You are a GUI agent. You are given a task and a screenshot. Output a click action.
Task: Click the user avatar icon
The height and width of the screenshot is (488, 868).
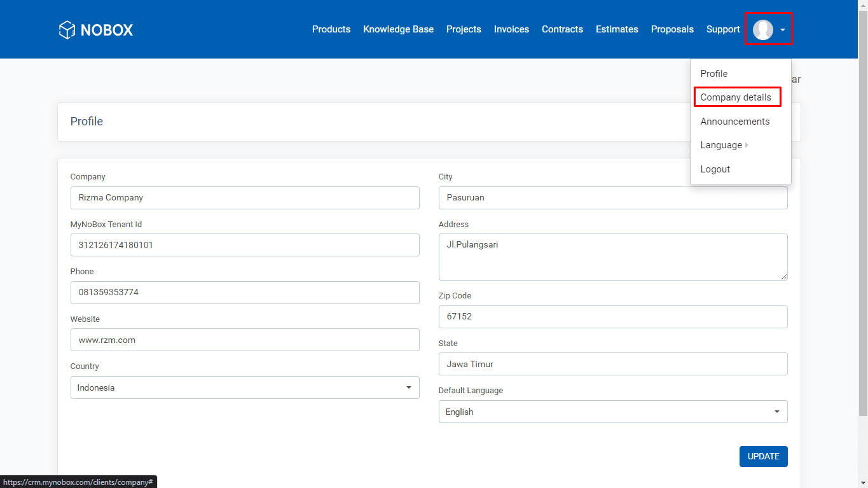(x=762, y=29)
